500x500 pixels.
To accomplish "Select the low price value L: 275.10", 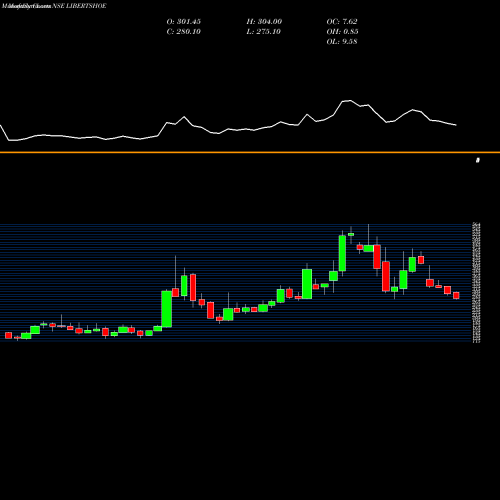I will 264,32.
